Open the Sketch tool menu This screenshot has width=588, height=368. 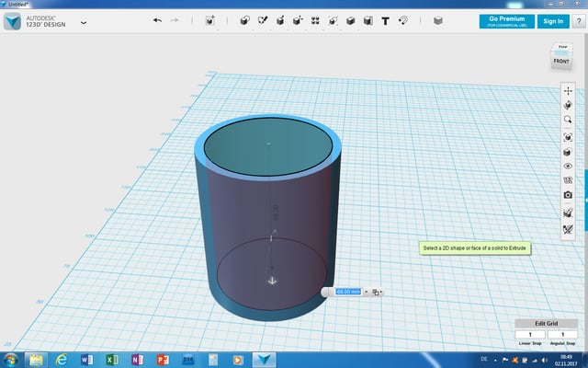pos(265,20)
